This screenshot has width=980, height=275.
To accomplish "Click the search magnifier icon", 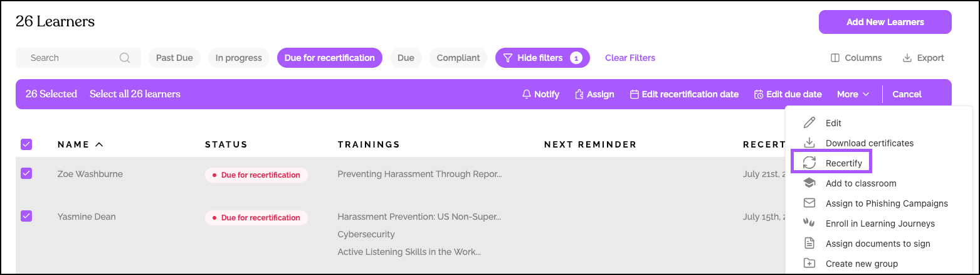I will click(125, 58).
